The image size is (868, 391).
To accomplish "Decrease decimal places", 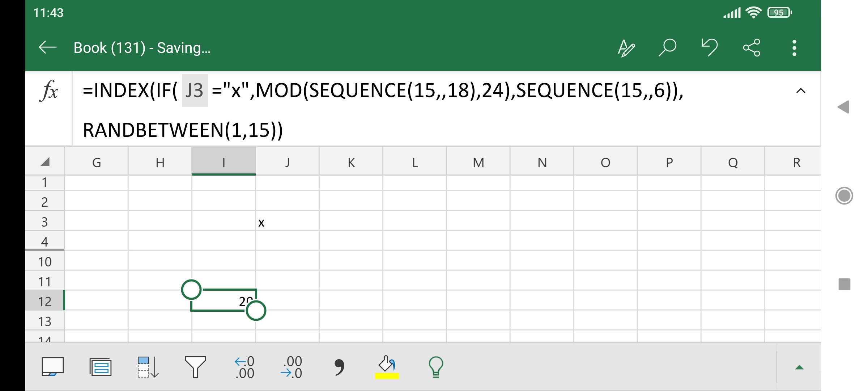I will 292,367.
